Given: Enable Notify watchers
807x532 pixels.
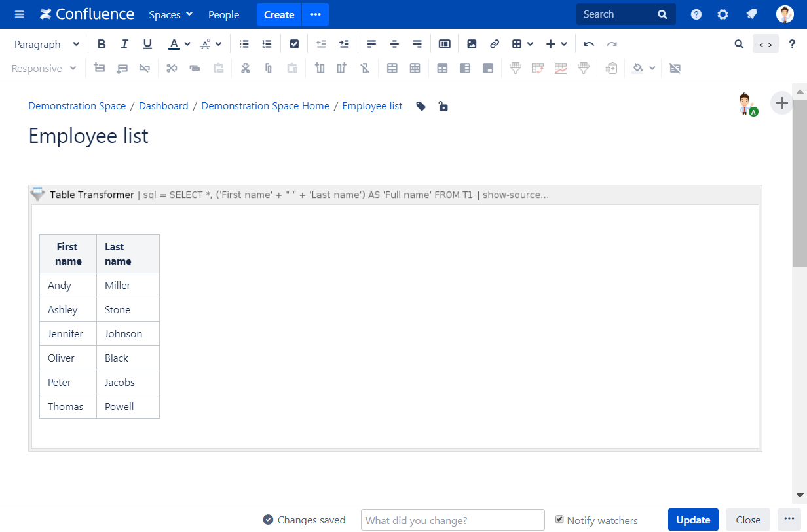Looking at the screenshot, I should (x=559, y=520).
